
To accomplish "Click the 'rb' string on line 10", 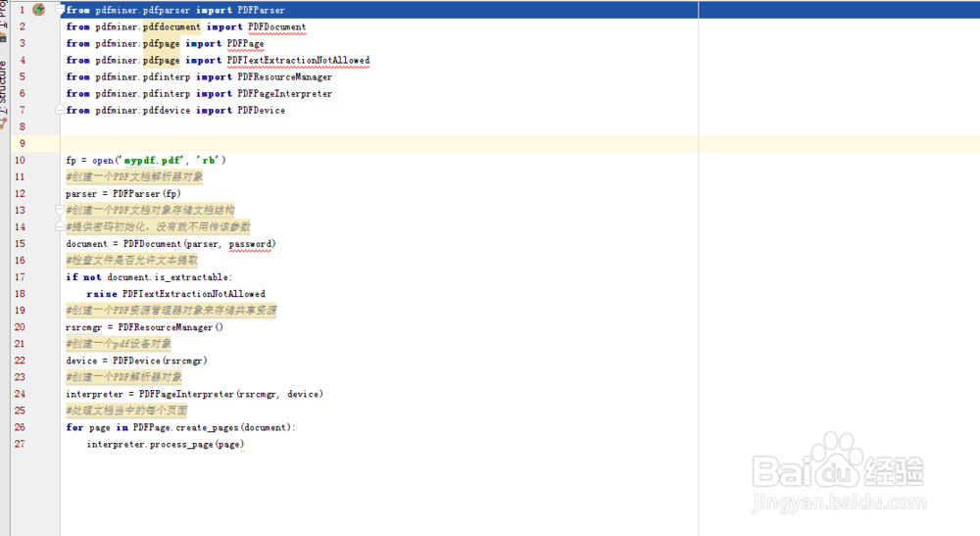I will pos(208,161).
